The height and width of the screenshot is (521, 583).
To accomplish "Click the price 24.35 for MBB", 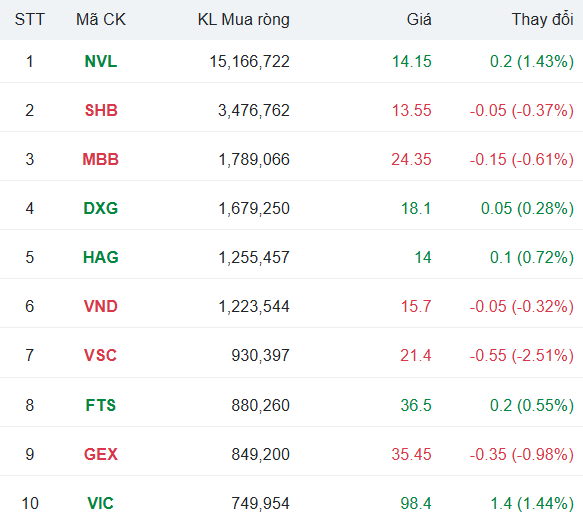I will click(411, 160).
